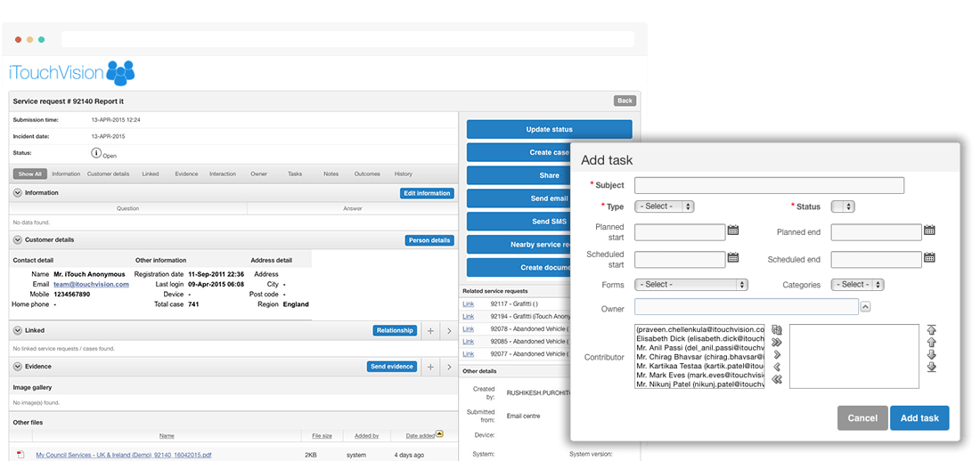The image size is (980, 461).
Task: Click Link beside 92085 Abandoned Vehicle
Action: click(468, 341)
